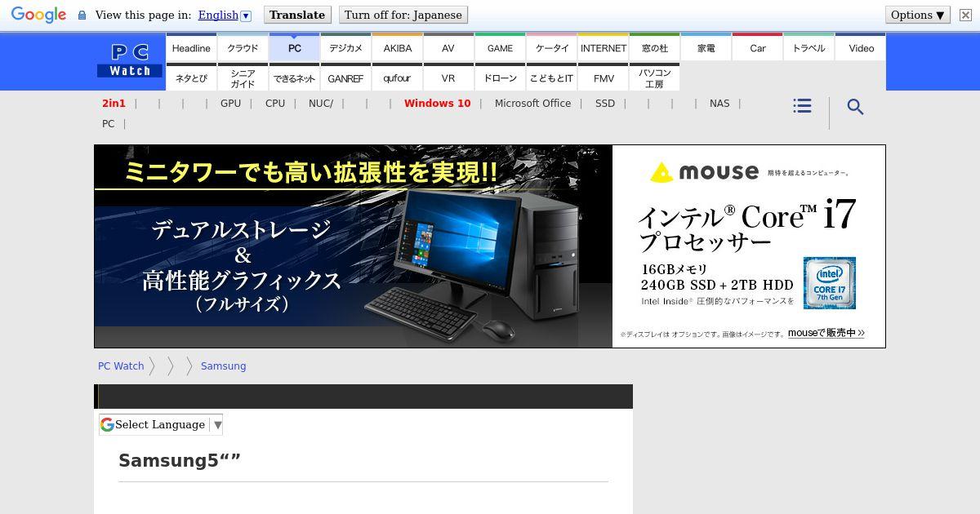980x514 pixels.
Task: Click the PC topic link in second row
Action: tap(108, 124)
